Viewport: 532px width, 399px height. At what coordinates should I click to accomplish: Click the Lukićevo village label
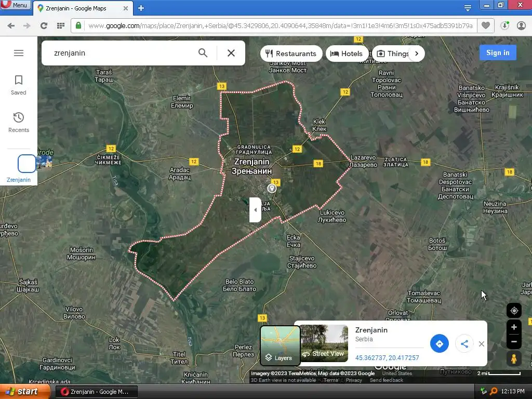coord(332,216)
